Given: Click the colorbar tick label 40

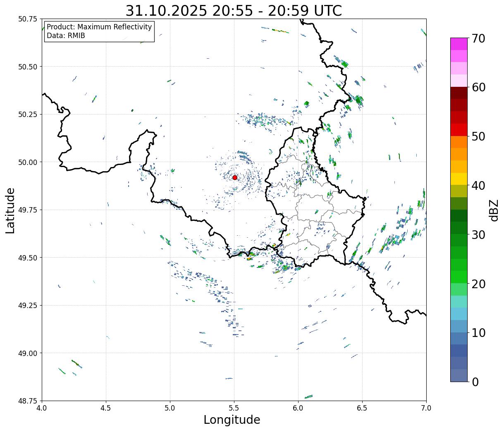Looking at the screenshot, I should (x=478, y=186).
